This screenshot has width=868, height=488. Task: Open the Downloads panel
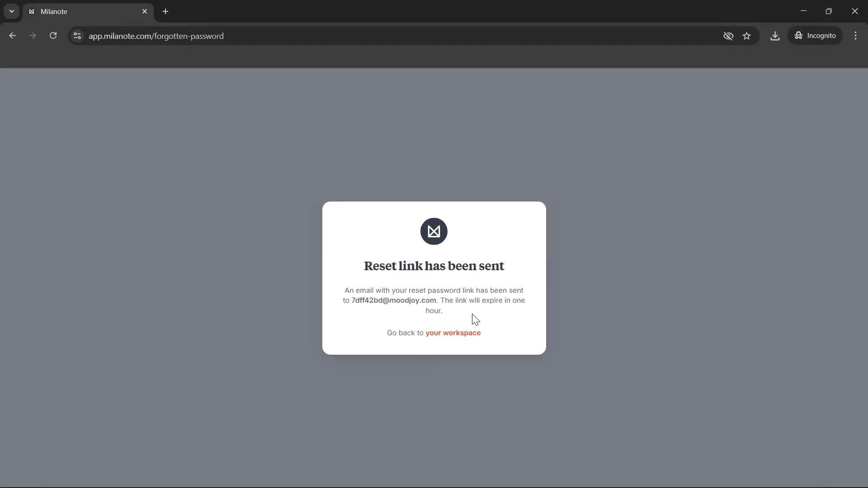click(x=775, y=36)
